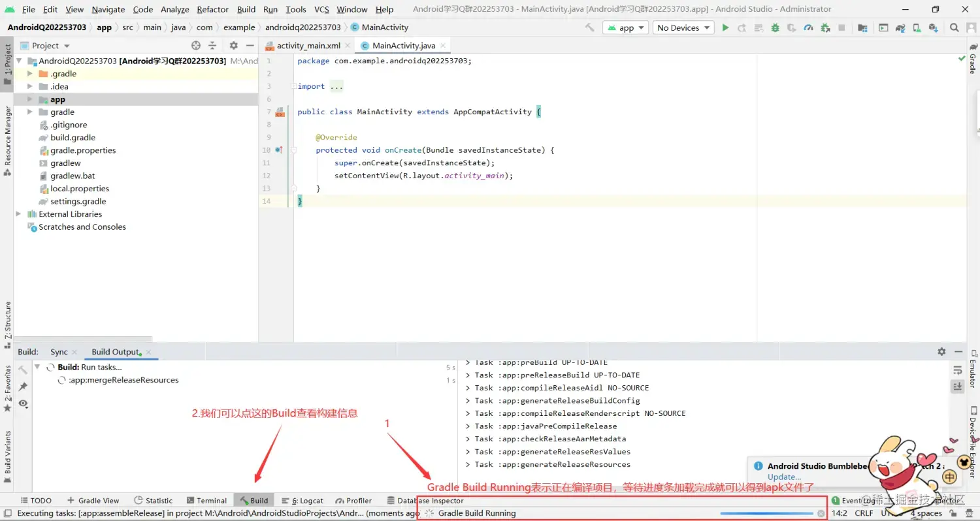Expand the gradle folder
Screen dimensions: 980x521
coord(30,112)
